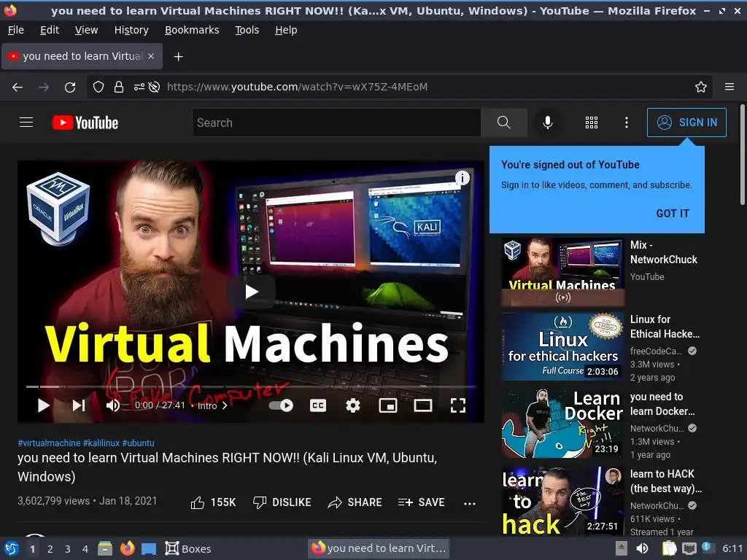Open a new browser tab
Viewport: 747px width, 560px height.
pos(178,57)
